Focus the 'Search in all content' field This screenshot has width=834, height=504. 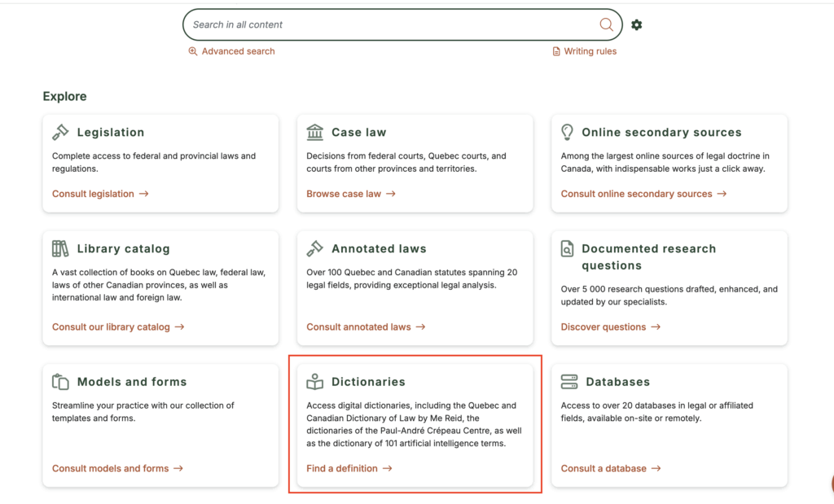click(391, 24)
